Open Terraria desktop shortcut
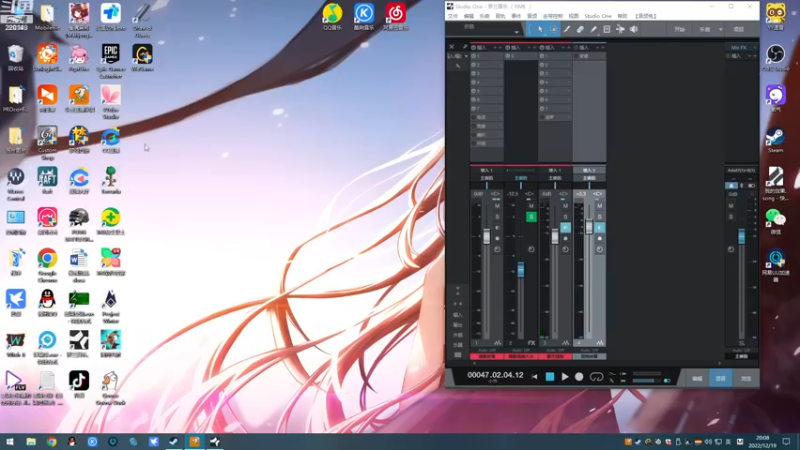Screen dimensions: 800x450 [x=111, y=180]
